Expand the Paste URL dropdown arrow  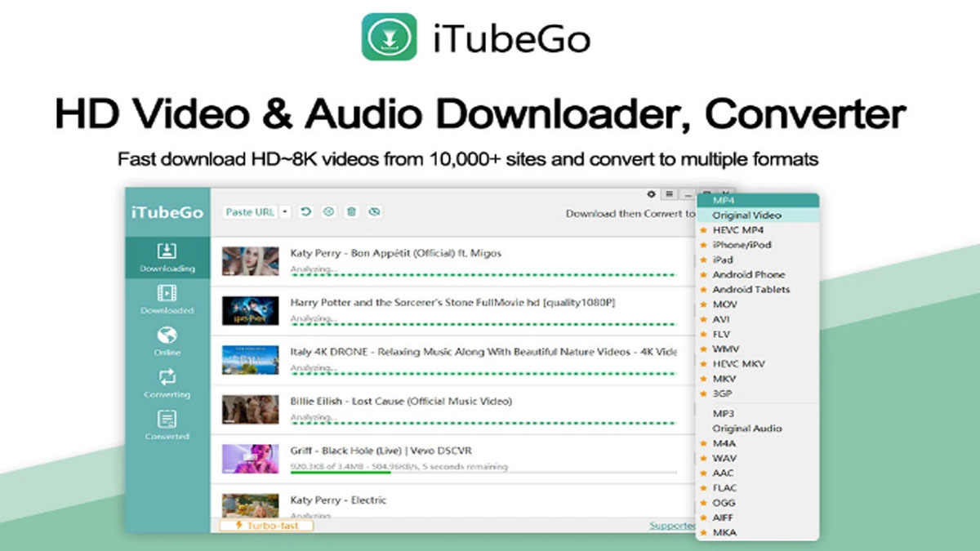pyautogui.click(x=285, y=211)
